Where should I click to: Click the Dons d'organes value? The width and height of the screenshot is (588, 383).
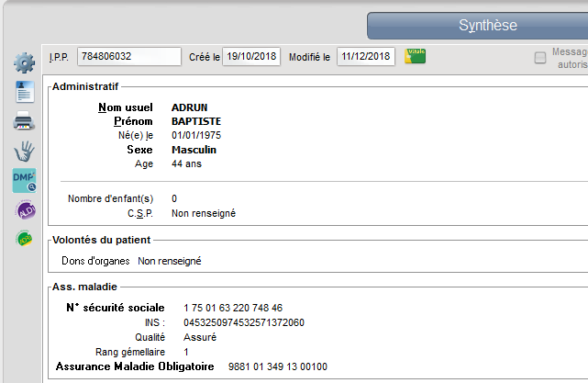pyautogui.click(x=169, y=261)
